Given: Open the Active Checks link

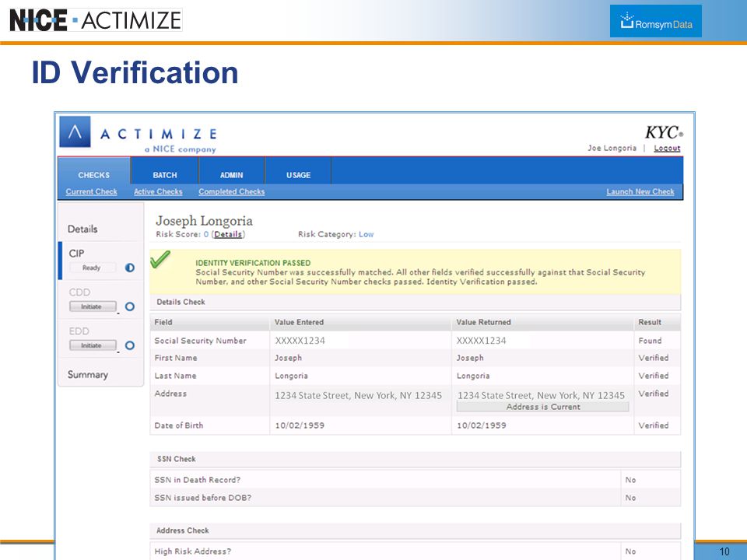Looking at the screenshot, I should [158, 191].
